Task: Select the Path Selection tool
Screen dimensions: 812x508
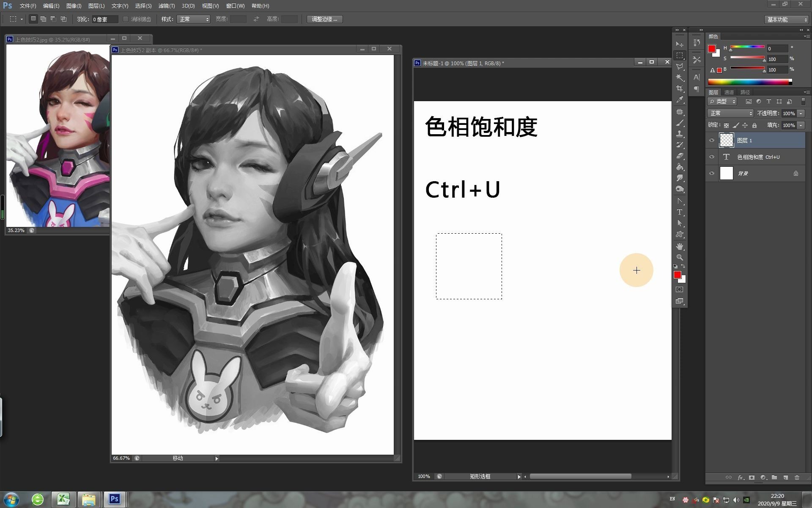Action: pyautogui.click(x=680, y=223)
